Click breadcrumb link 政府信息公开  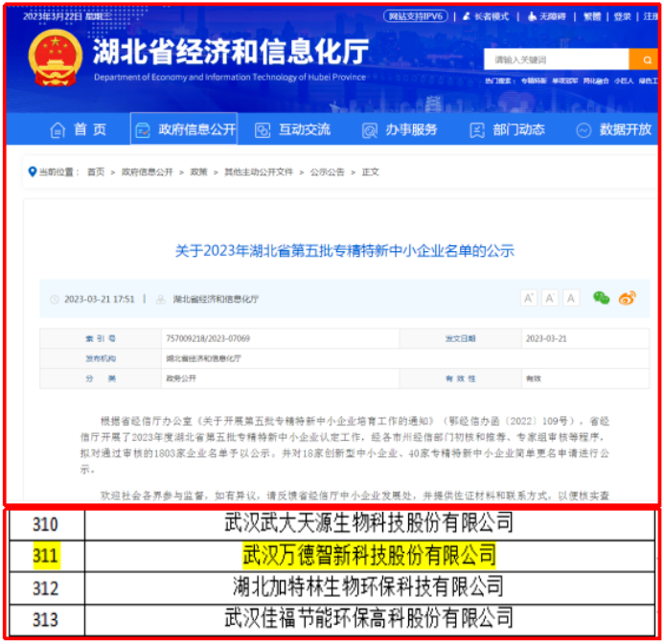[x=147, y=172]
